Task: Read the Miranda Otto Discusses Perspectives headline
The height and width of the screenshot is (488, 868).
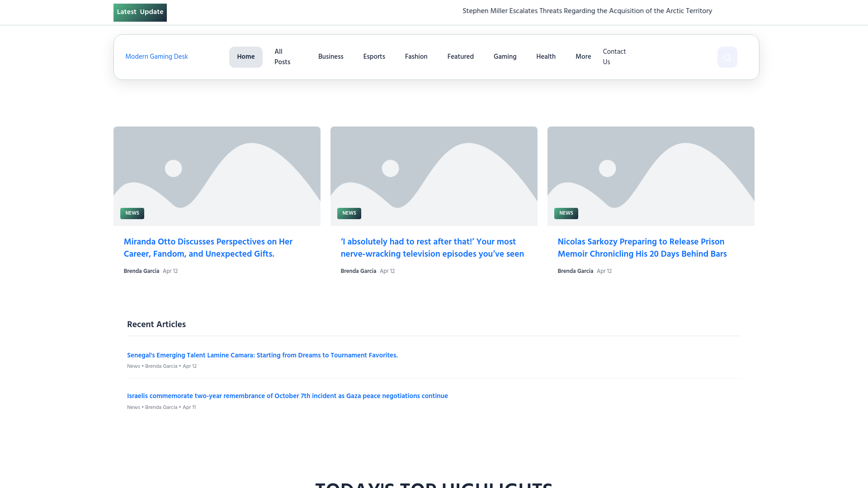Action: click(208, 248)
